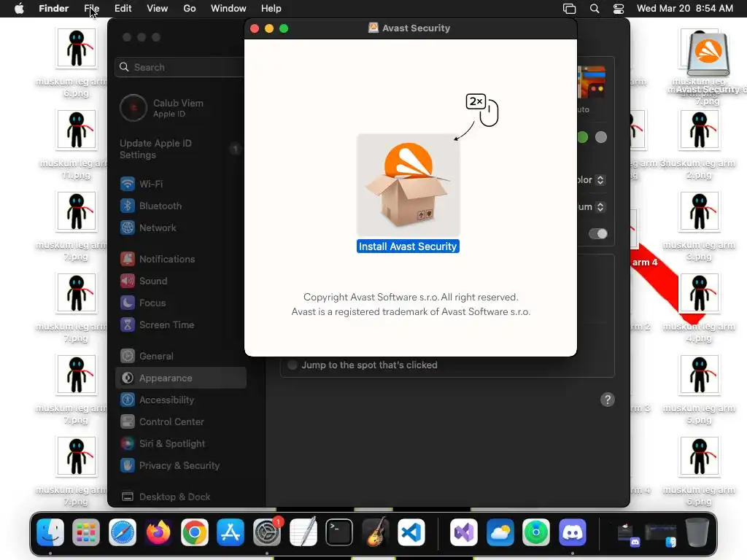This screenshot has width=747, height=560.
Task: Click the Appearance help question mark button
Action: (608, 400)
